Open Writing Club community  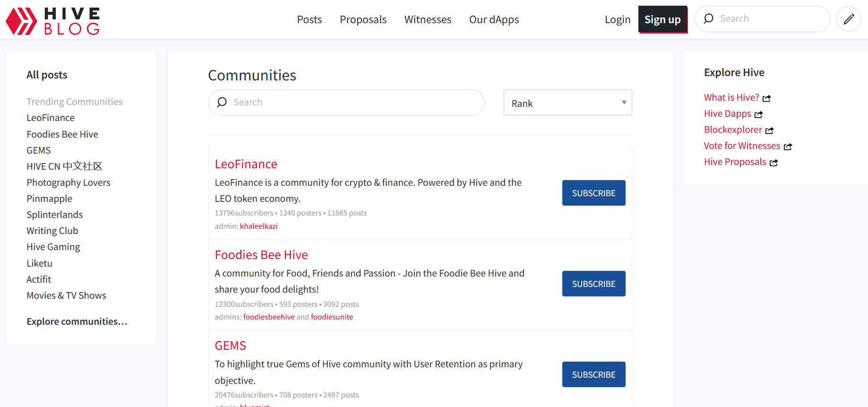coord(52,231)
